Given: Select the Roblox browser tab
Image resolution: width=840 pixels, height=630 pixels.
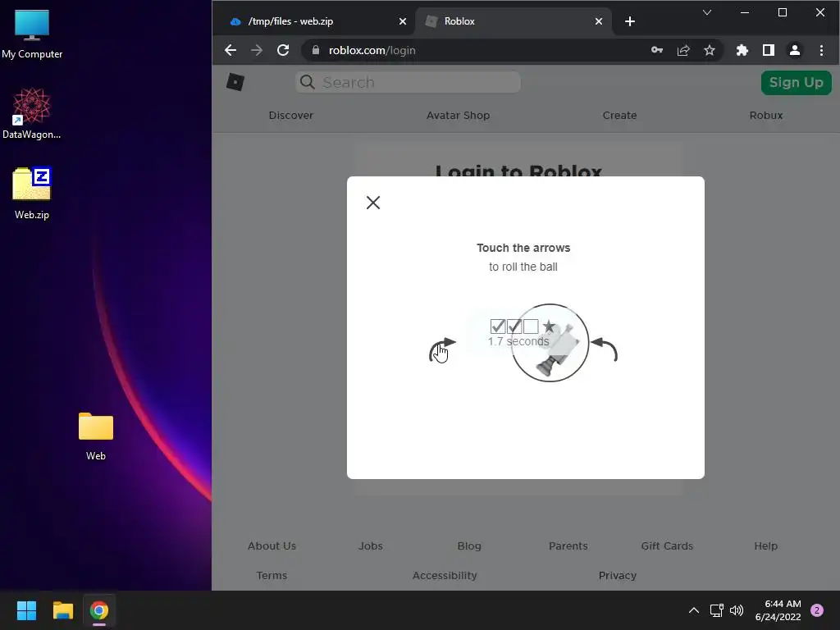Looking at the screenshot, I should pos(514,21).
